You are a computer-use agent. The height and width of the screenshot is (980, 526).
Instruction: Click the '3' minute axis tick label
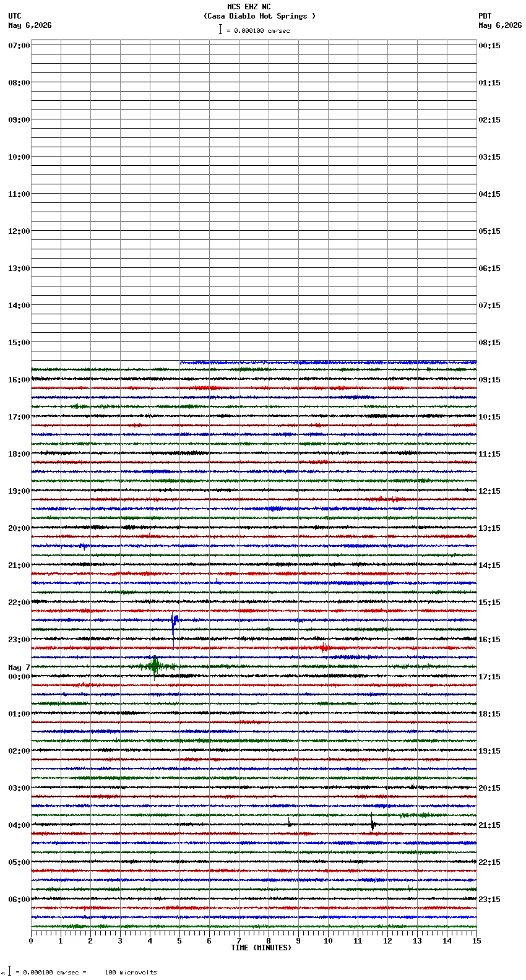[x=120, y=941]
